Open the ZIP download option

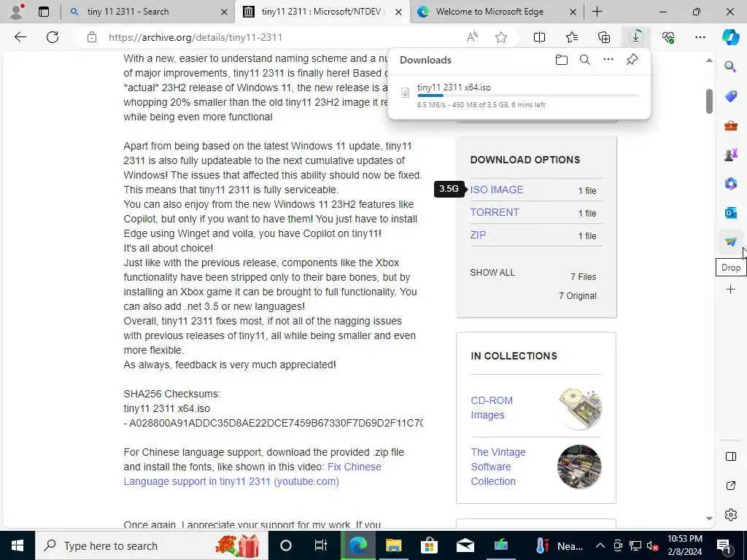(478, 235)
